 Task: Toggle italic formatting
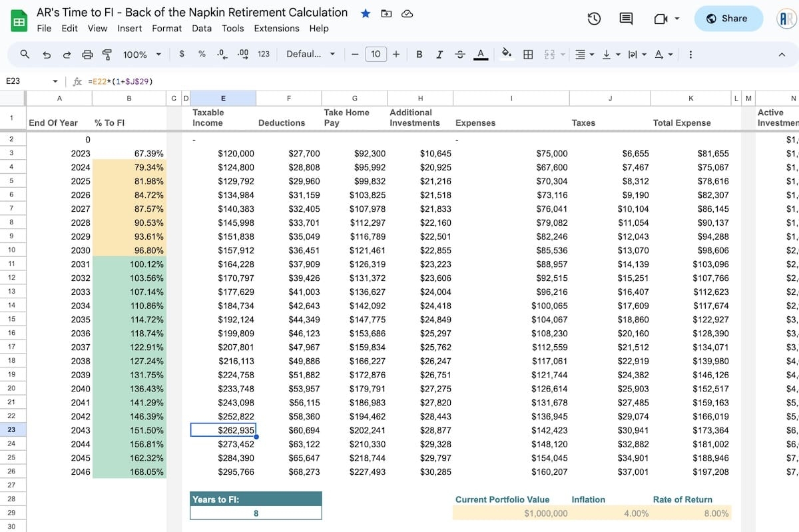tap(439, 55)
